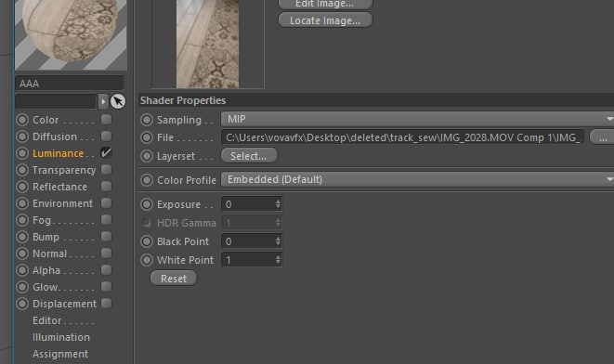Click the Locate Image button
614x364 pixels.
[x=325, y=20]
